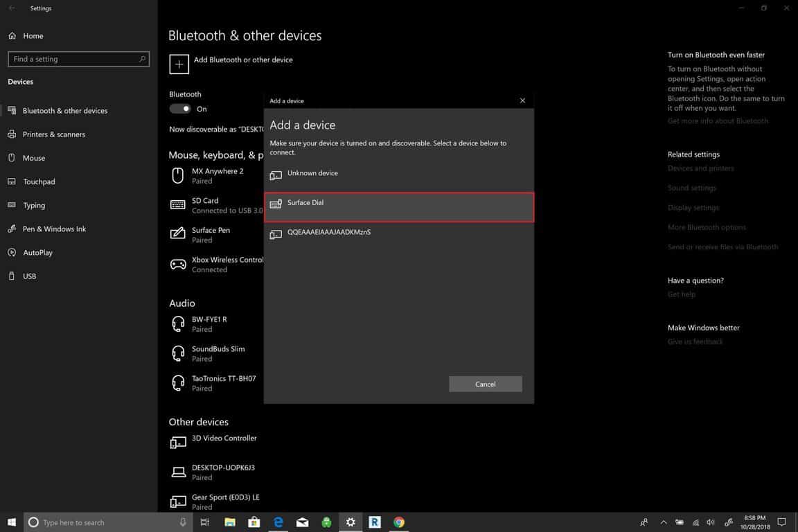Go to Mouse settings page
Viewport: 798px width, 532px height.
pyautogui.click(x=33, y=158)
